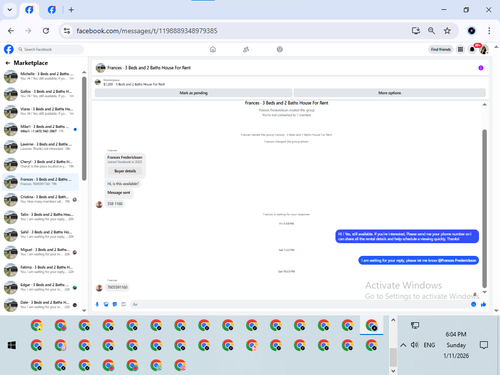Open the Facebook logo home link

click(x=9, y=49)
